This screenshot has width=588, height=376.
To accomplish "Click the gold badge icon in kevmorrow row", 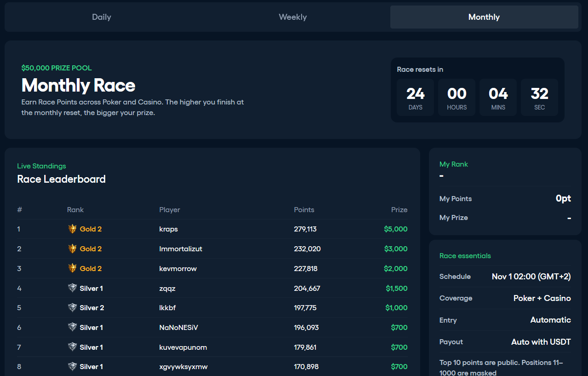I will 72,268.
